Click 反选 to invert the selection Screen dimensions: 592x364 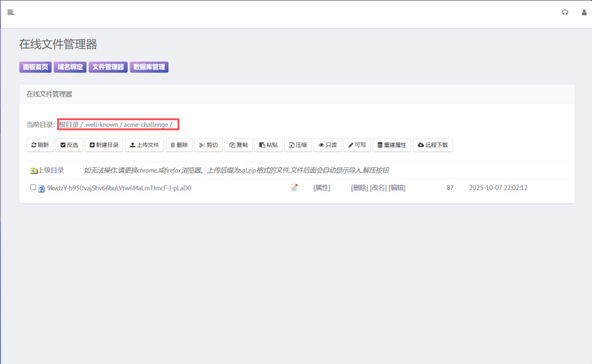(69, 145)
